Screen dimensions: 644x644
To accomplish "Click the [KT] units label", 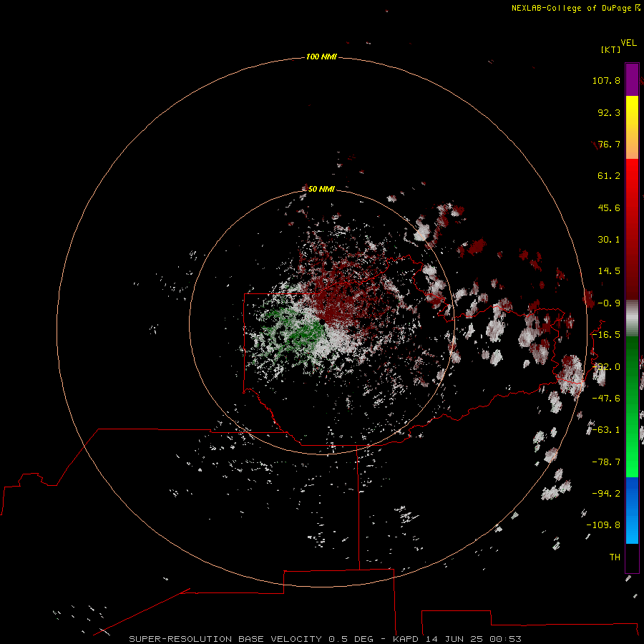I will 611,49.
